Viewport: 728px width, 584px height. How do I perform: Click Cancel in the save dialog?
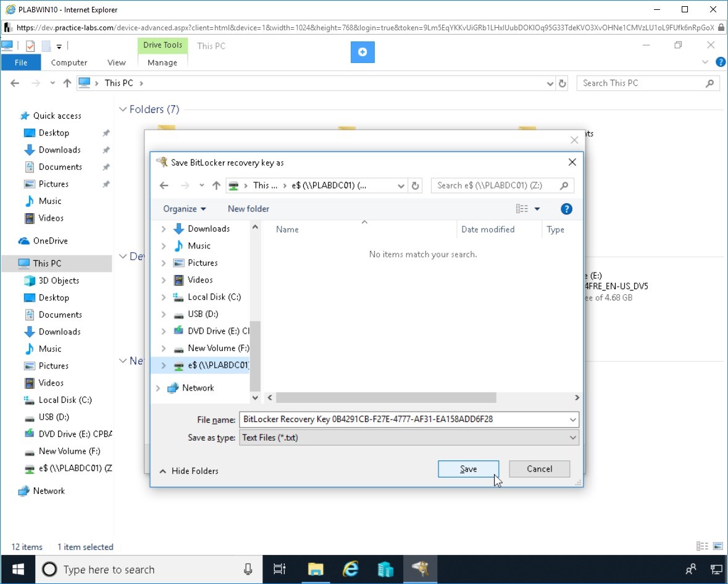539,469
